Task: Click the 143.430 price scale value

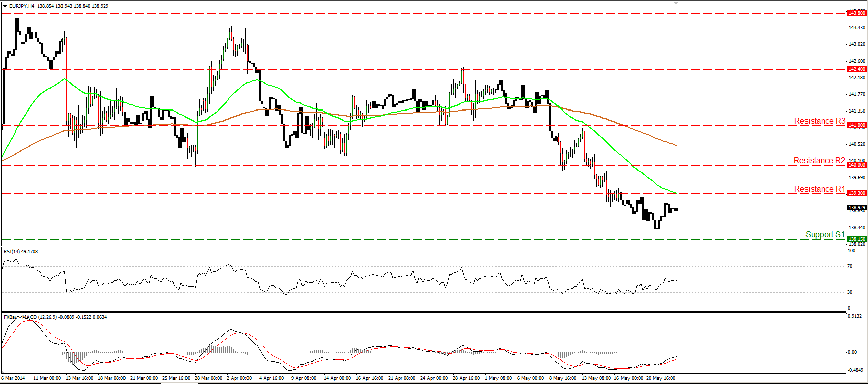Action: point(857,28)
